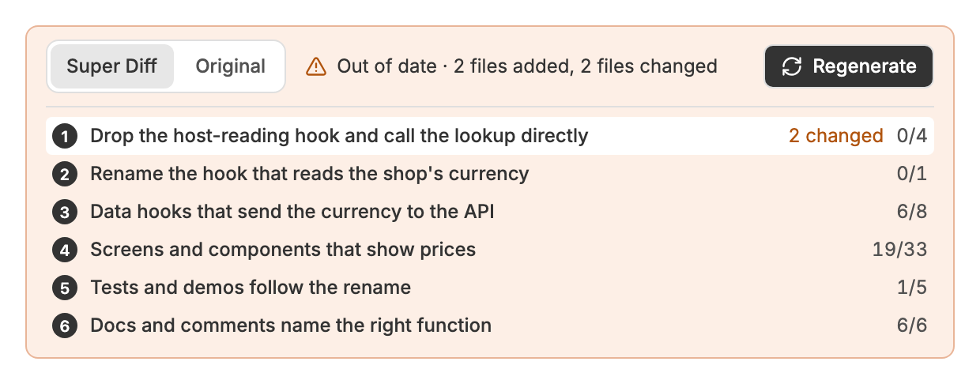Click the 19/33 progress count
Screen dimensions: 980x384
click(900, 250)
